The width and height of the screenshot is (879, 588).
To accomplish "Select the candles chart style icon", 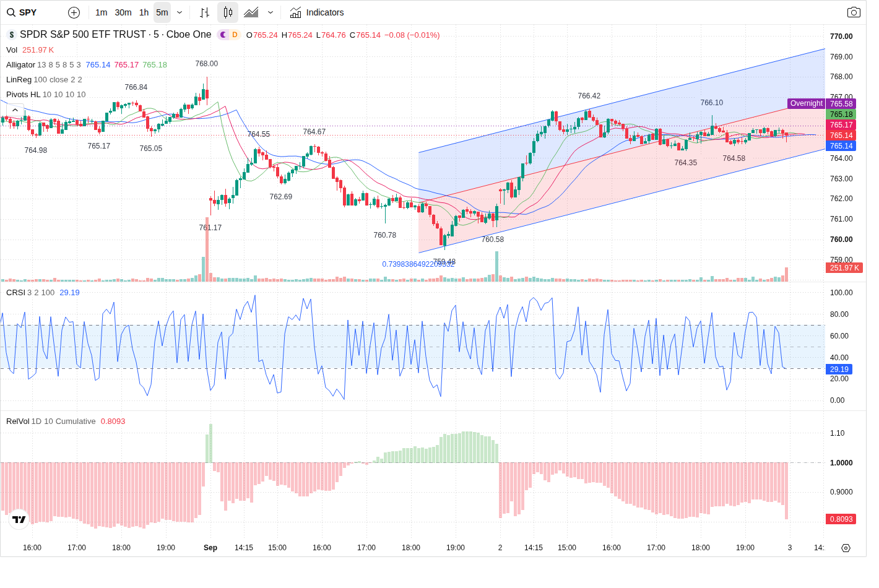I will pos(228,12).
